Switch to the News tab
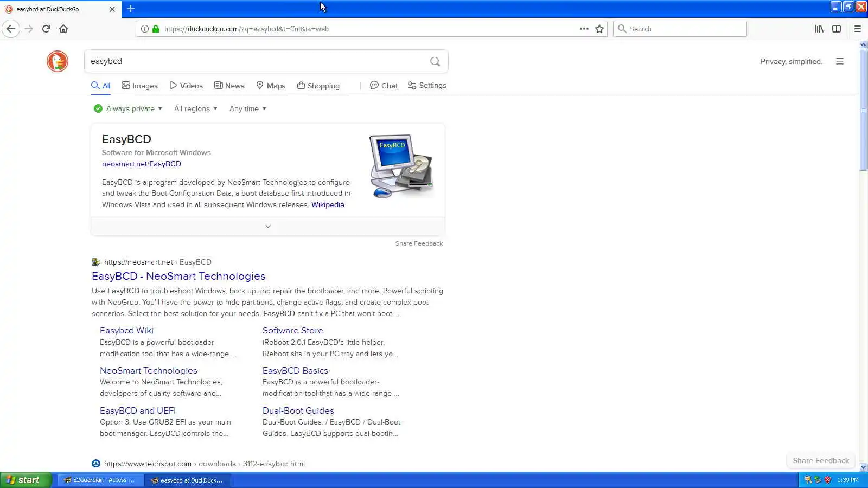Viewport: 868px width, 488px height. 229,86
